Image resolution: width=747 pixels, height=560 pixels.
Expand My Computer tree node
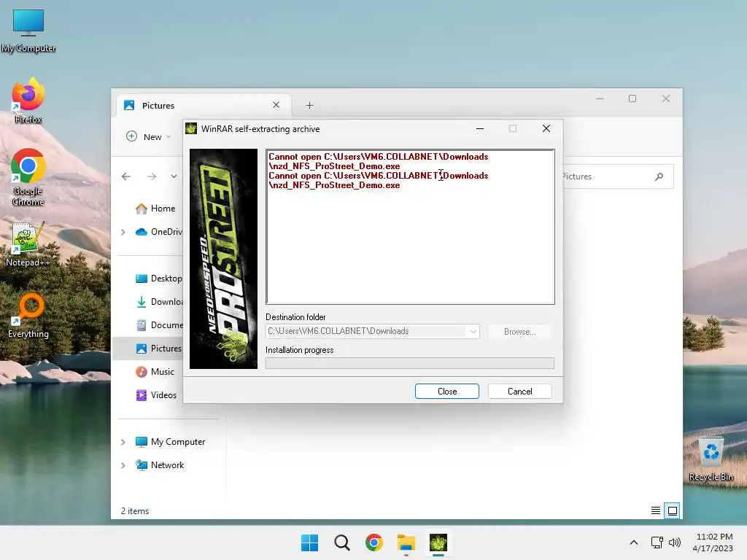(123, 442)
